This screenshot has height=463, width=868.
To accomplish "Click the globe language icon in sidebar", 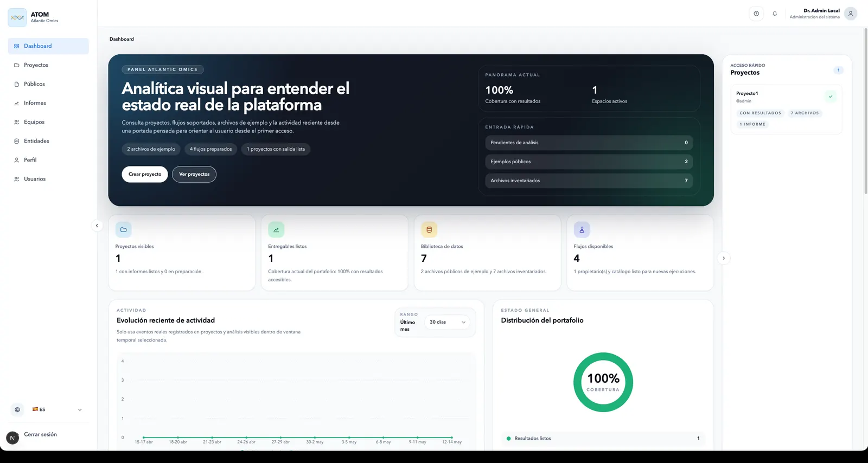I will tap(17, 409).
